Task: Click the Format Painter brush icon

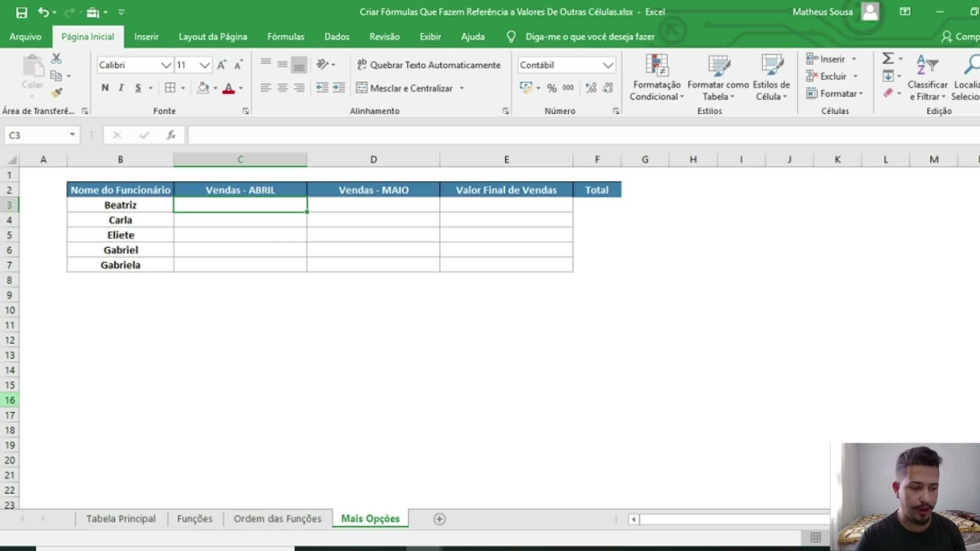Action: tap(56, 92)
